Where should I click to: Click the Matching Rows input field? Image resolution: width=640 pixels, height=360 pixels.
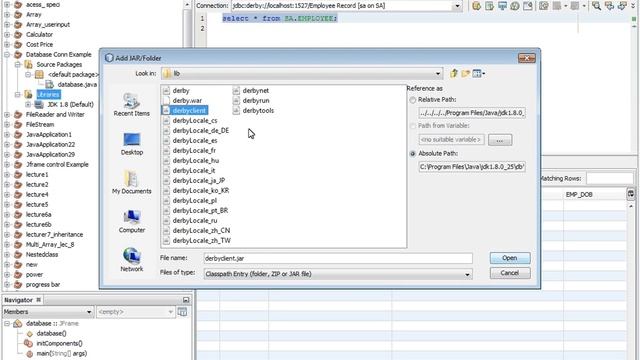(609, 178)
